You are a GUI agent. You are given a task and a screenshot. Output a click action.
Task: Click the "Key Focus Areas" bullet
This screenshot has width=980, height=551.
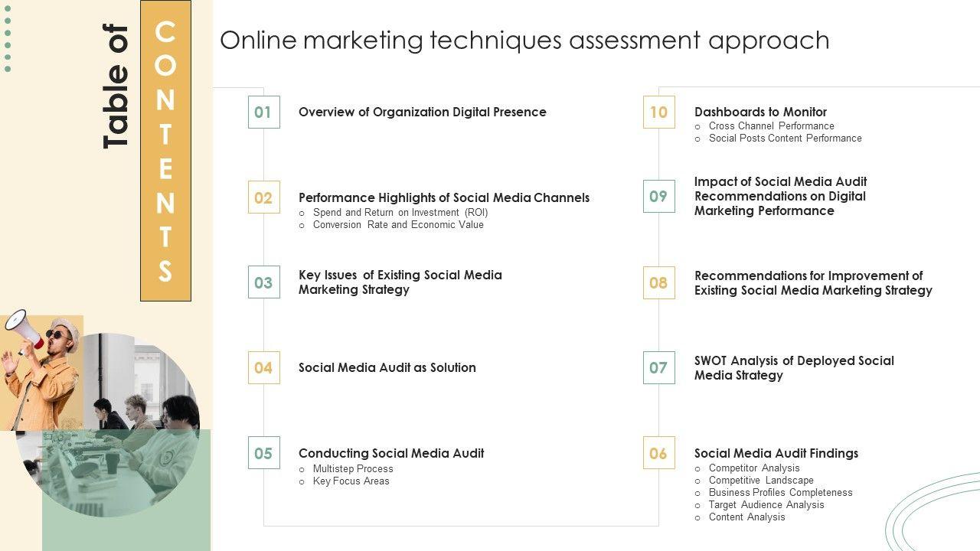[x=351, y=481]
